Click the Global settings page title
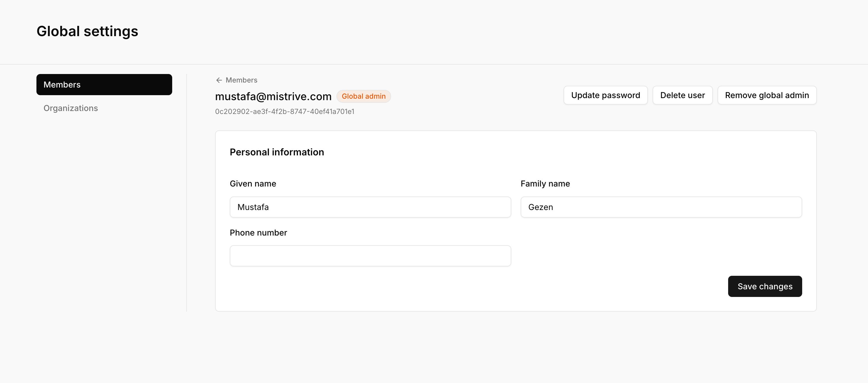The height and width of the screenshot is (383, 868). click(x=87, y=31)
